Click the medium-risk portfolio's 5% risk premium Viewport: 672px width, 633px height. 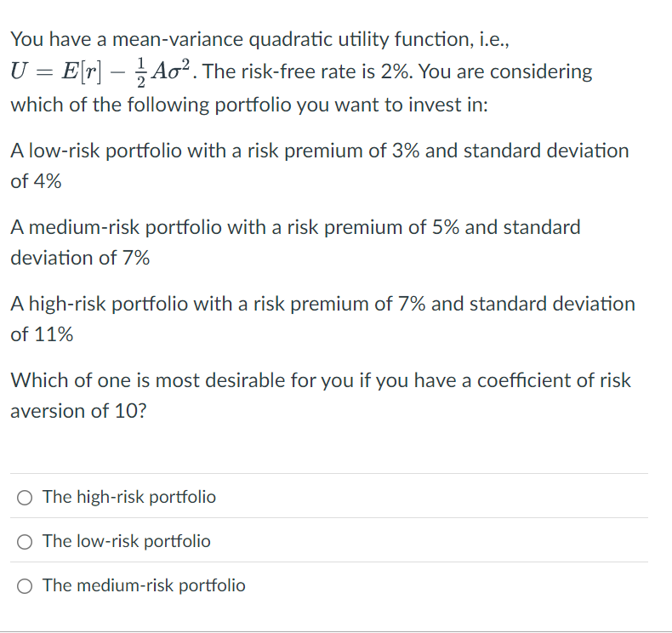click(x=446, y=227)
